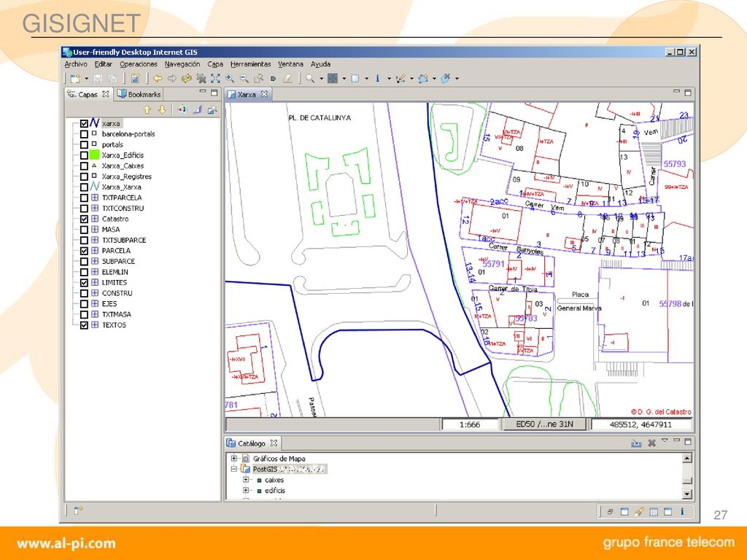This screenshot has height=560, width=747.
Task: Choose the Edit geometry tool icon
Action: tap(400, 79)
